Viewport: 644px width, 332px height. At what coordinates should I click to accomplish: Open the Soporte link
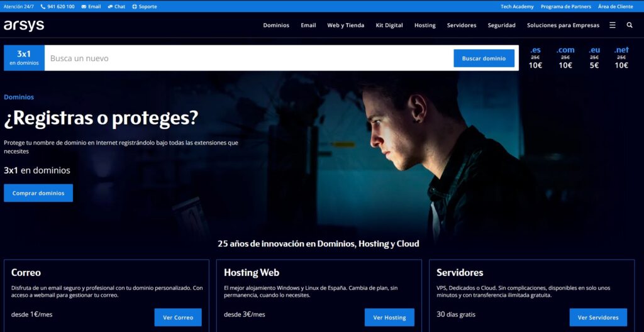(147, 6)
